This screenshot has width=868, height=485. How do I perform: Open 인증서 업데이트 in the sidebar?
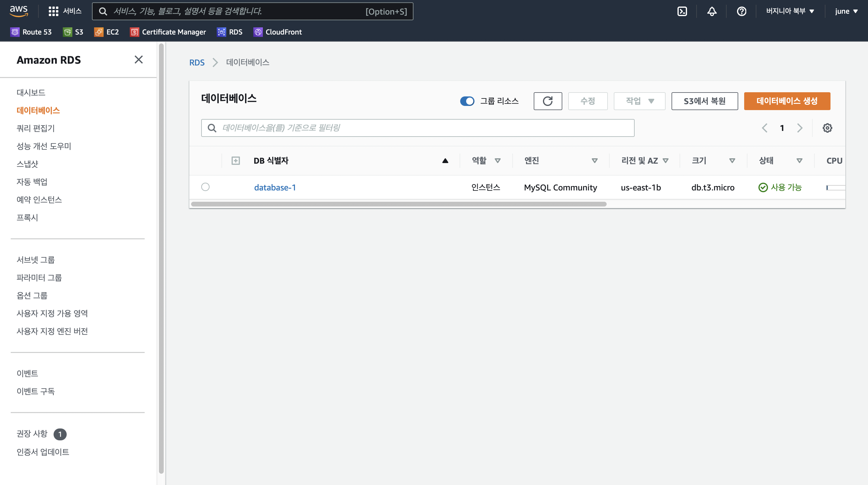(x=43, y=452)
